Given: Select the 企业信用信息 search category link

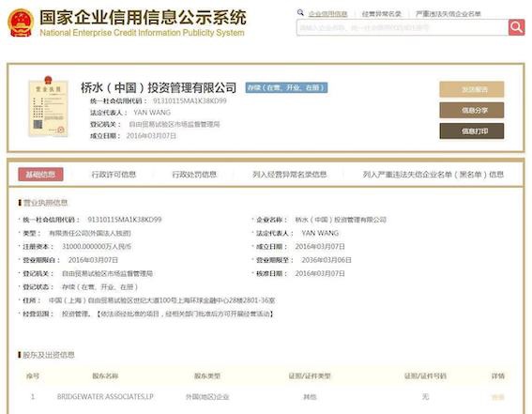Looking at the screenshot, I should point(327,14).
